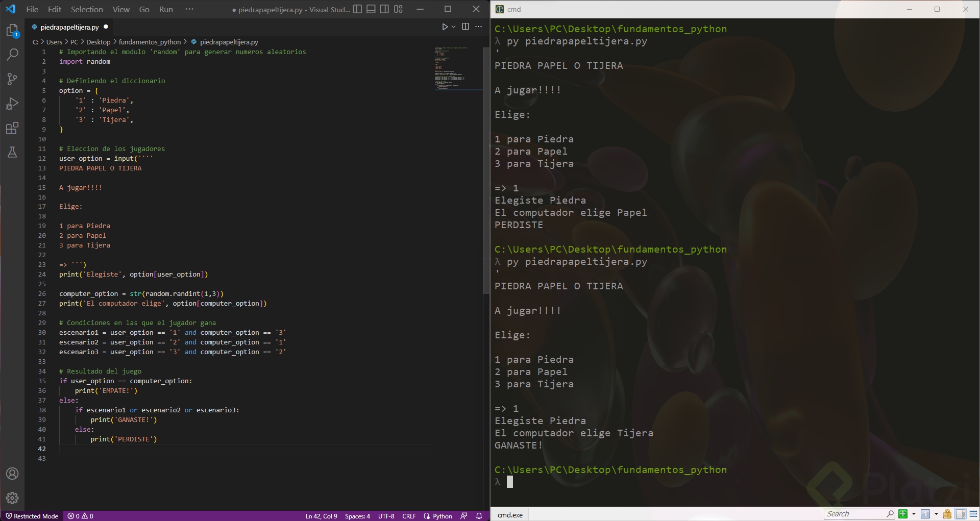980x521 pixels.
Task: Click the 'GANASTE!' output in cmd
Action: pos(519,445)
